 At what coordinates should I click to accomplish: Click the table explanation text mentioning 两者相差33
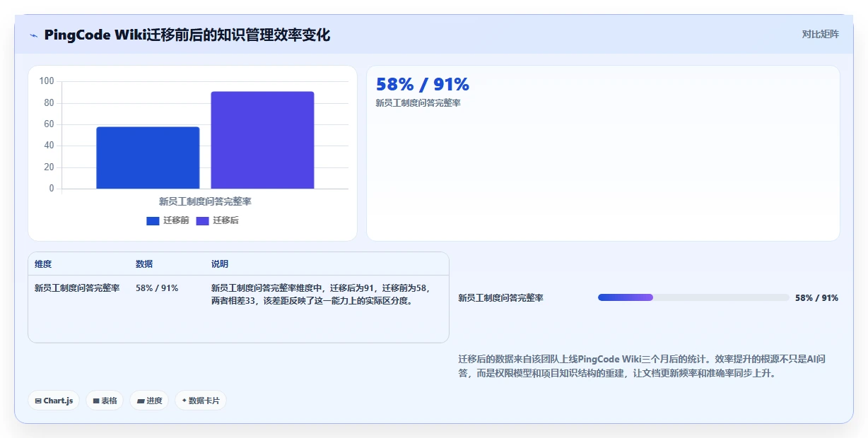tap(320, 295)
